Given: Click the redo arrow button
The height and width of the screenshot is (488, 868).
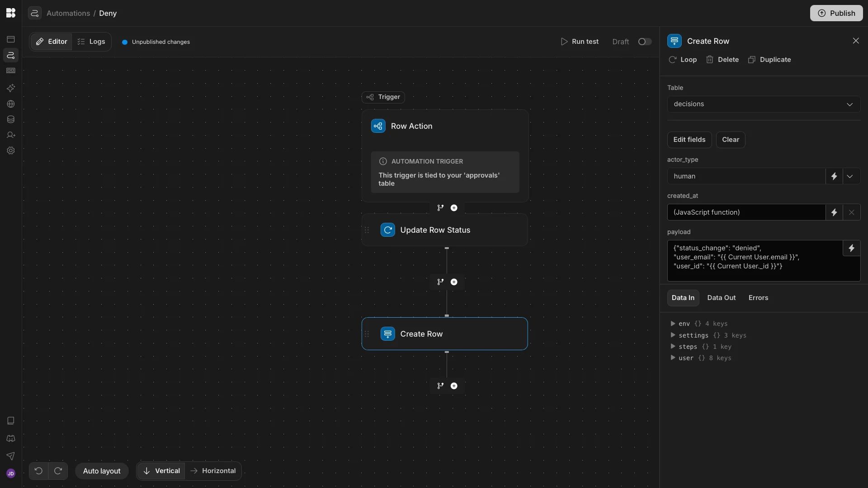Looking at the screenshot, I should (x=58, y=471).
